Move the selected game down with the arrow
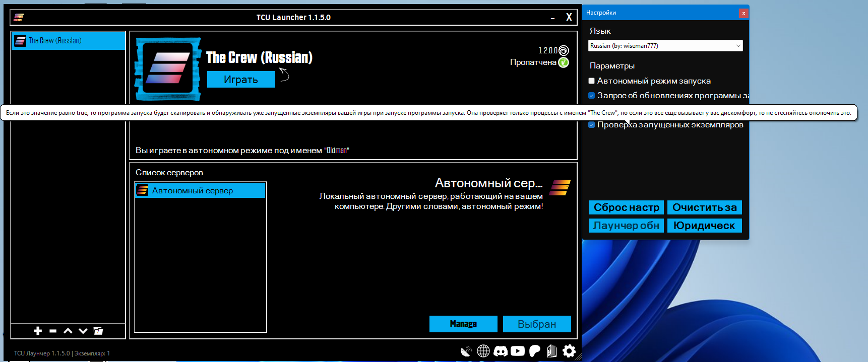Viewport: 868px width, 362px height. 83,331
